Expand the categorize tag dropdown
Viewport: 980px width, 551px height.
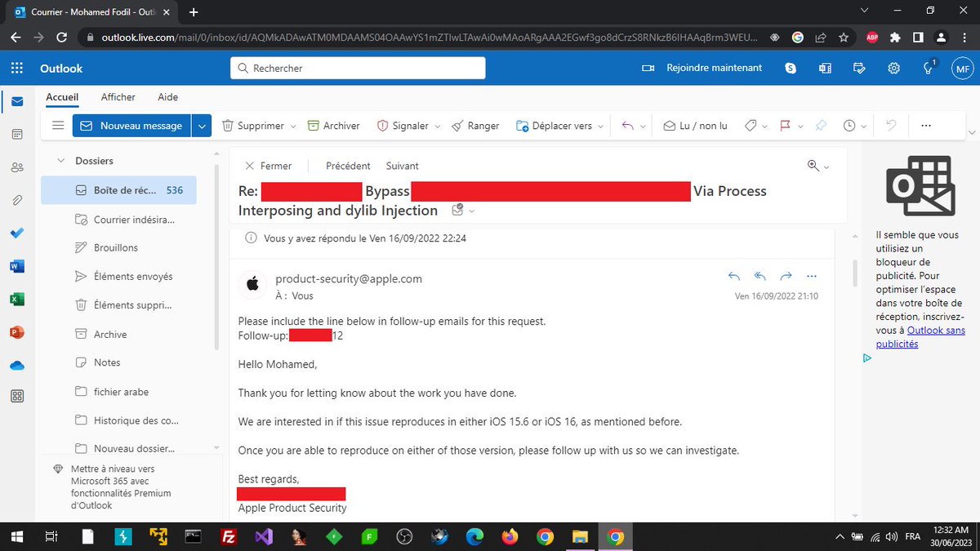[764, 127]
